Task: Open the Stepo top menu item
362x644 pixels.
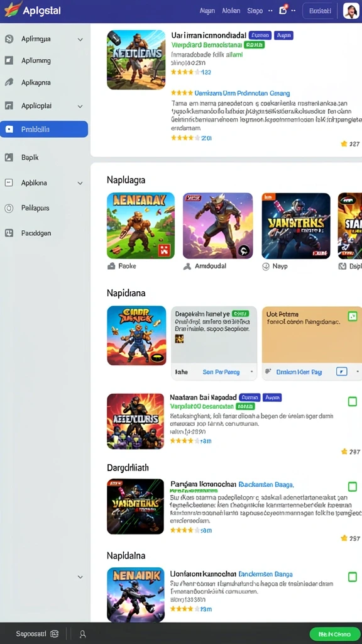Action: point(255,11)
